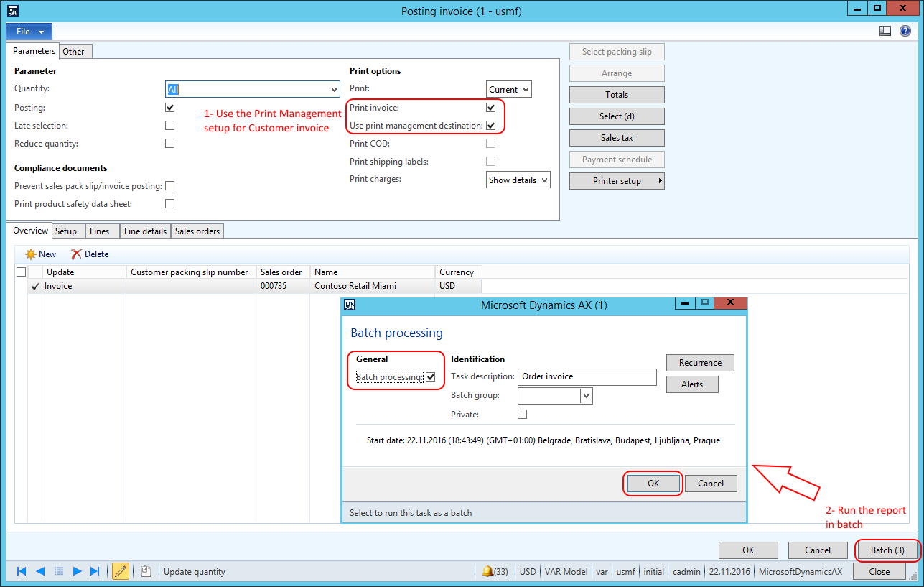Screen dimensions: 924x587
Task: Toggle the Print invoice checkbox
Action: [x=490, y=108]
